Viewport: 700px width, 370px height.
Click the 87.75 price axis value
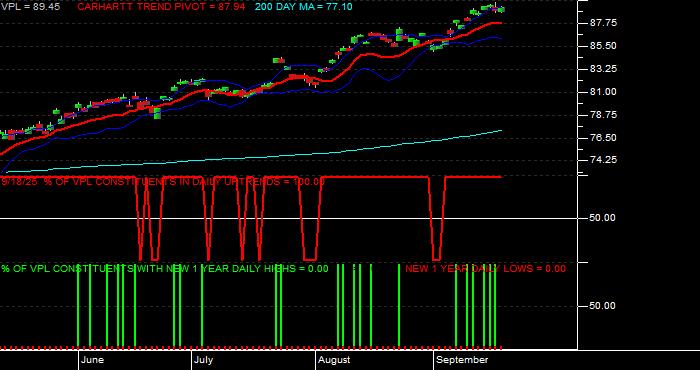[x=604, y=23]
